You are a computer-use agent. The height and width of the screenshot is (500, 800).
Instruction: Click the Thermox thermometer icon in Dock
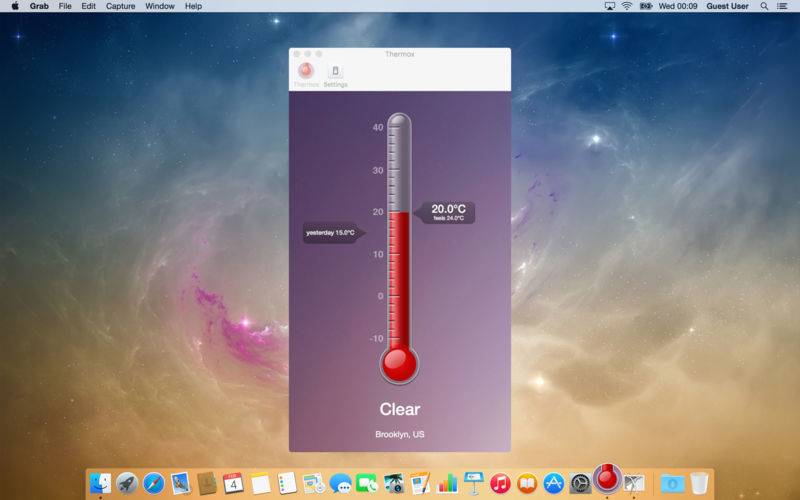click(x=607, y=479)
